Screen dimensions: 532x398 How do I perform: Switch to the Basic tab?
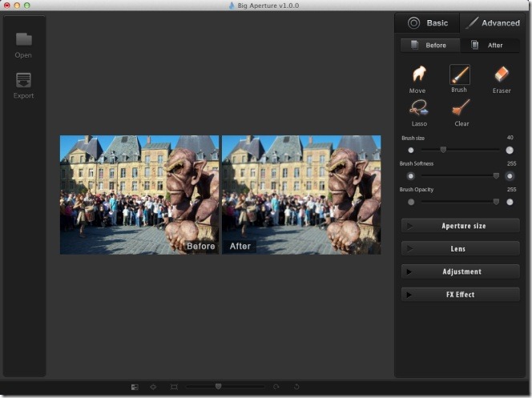[427, 23]
